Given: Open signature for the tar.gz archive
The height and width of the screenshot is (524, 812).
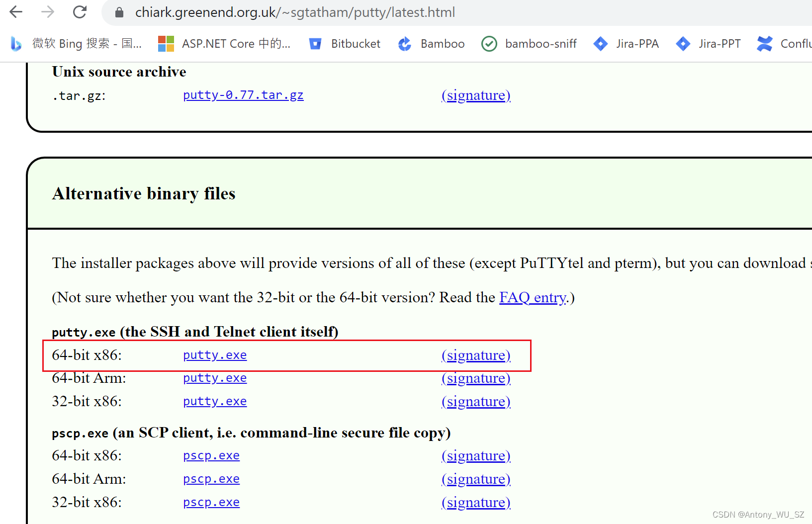Looking at the screenshot, I should point(476,95).
